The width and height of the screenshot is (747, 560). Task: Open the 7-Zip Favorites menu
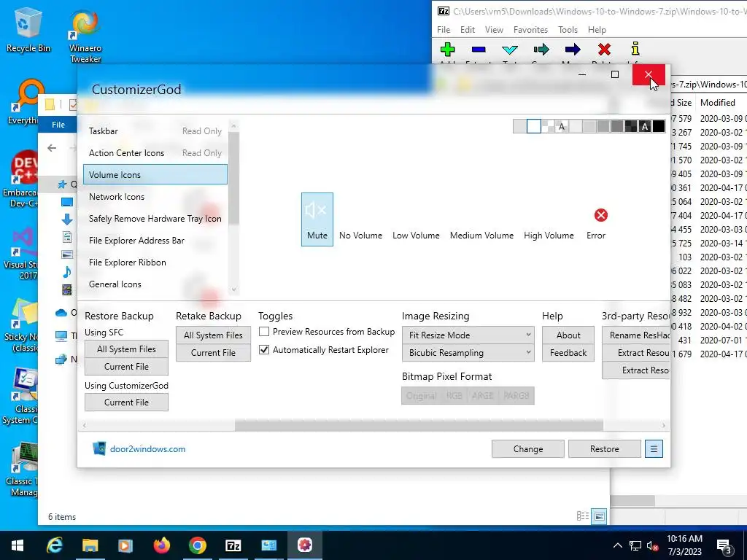pyautogui.click(x=530, y=29)
